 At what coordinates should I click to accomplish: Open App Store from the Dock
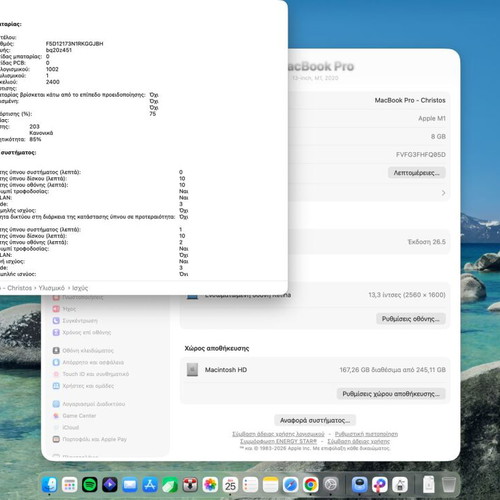pos(150,485)
